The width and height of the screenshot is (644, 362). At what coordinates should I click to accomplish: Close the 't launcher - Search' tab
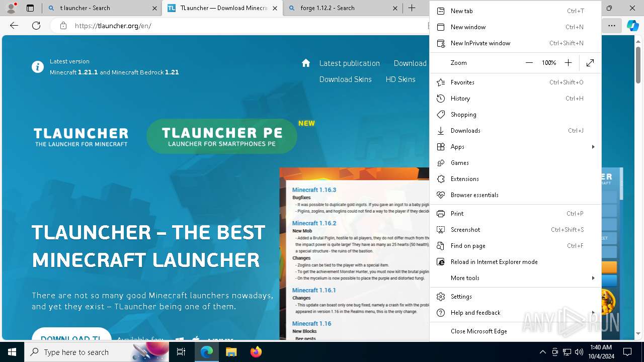point(154,8)
